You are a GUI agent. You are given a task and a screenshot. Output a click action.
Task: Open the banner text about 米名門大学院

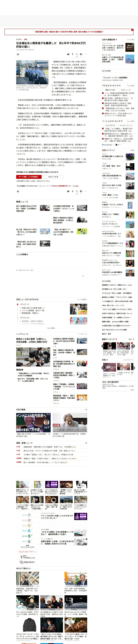coord(69,32)
